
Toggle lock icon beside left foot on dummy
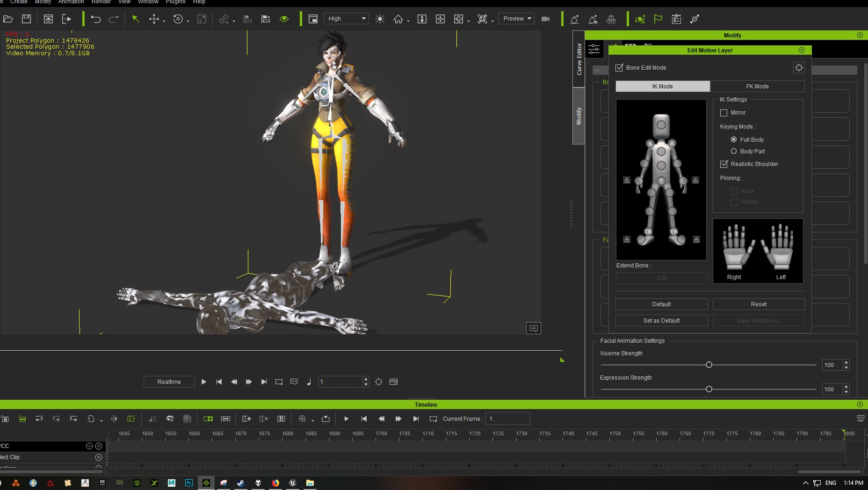[x=696, y=239]
